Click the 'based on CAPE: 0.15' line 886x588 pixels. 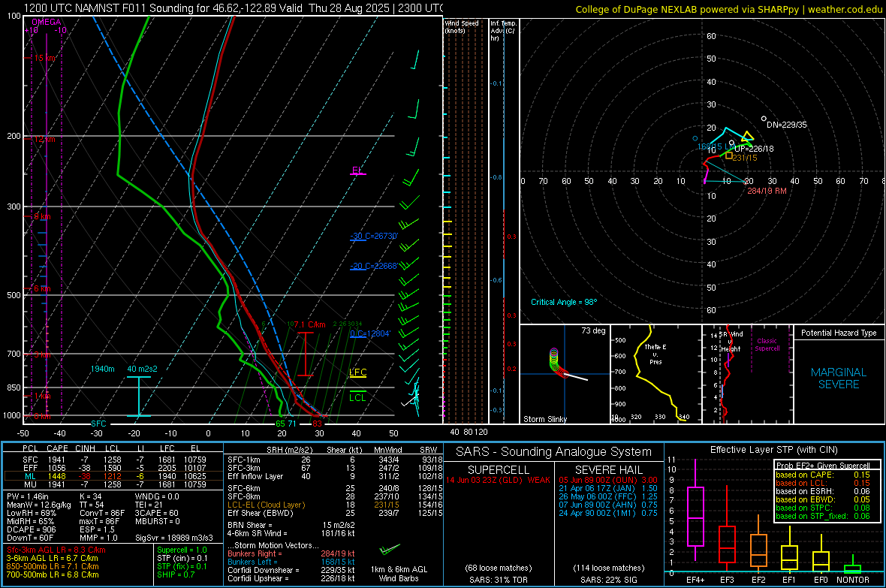tap(823, 475)
